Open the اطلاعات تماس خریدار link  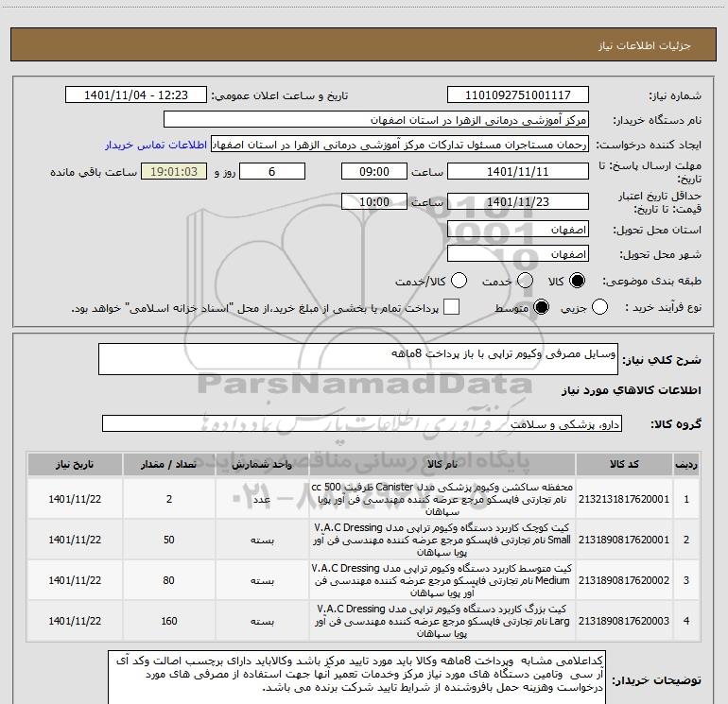click(156, 145)
